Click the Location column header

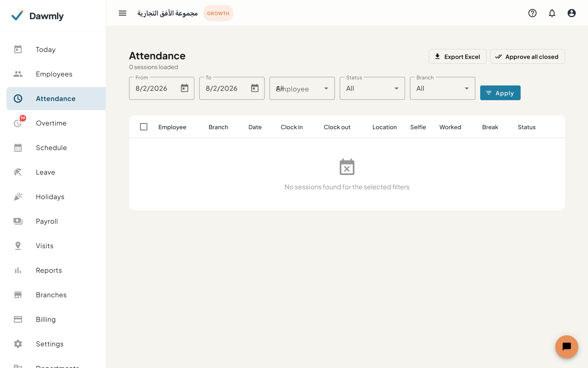click(384, 127)
